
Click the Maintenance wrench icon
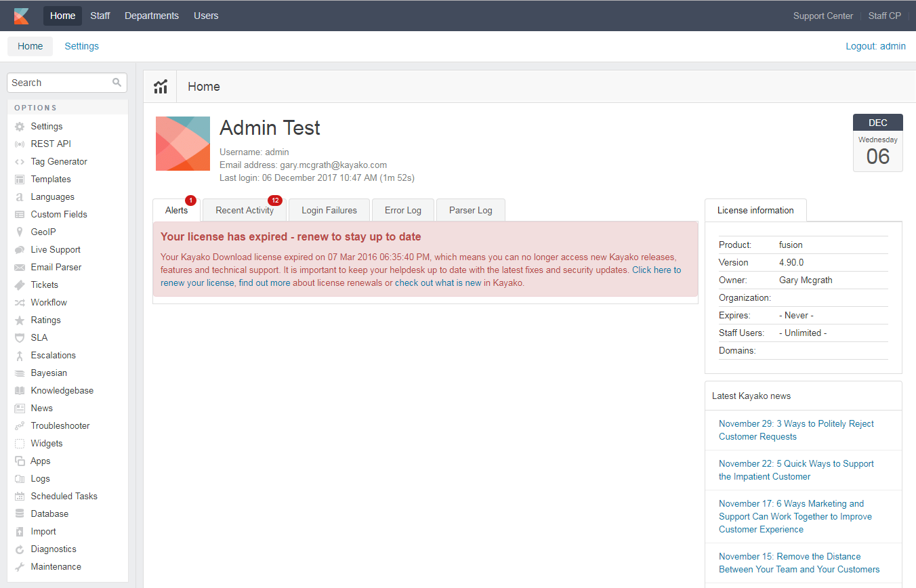pos(20,567)
